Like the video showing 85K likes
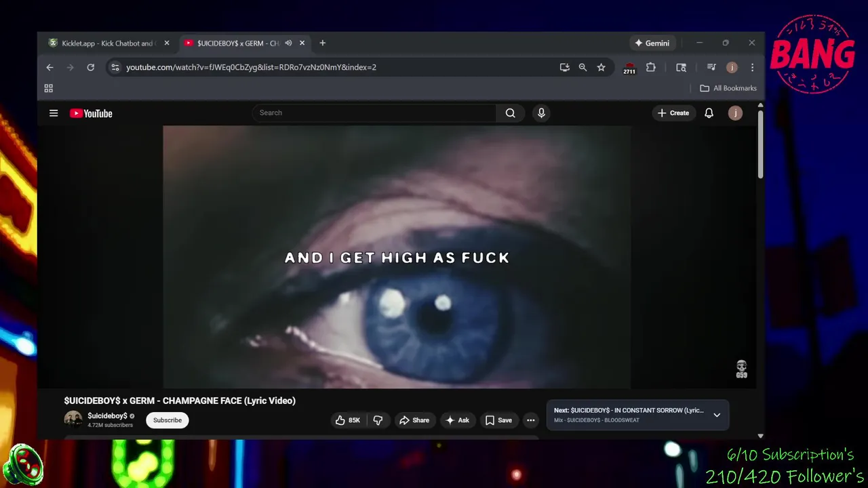 pos(348,420)
